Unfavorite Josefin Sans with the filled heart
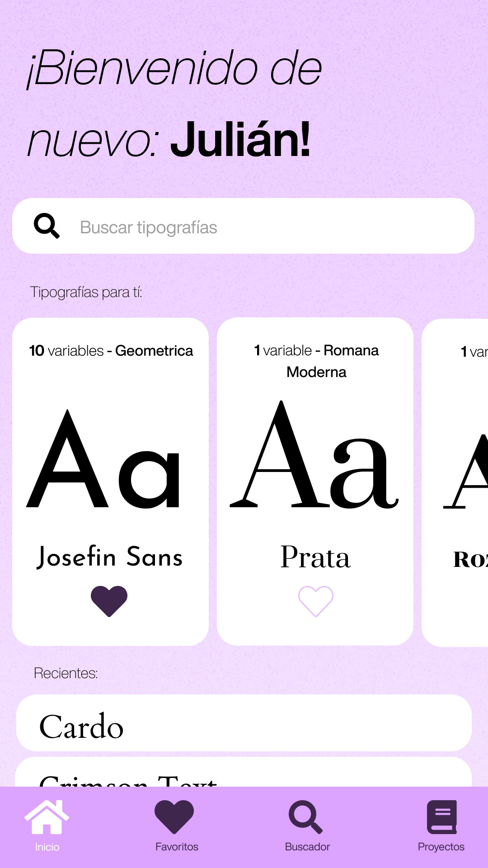This screenshot has width=488, height=868. click(109, 601)
